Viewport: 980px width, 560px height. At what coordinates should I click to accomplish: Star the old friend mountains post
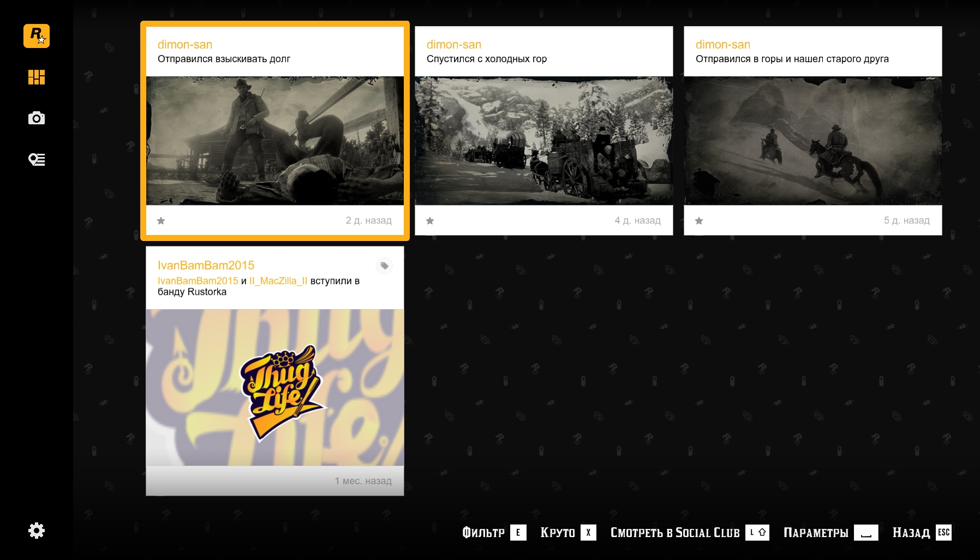tap(699, 221)
